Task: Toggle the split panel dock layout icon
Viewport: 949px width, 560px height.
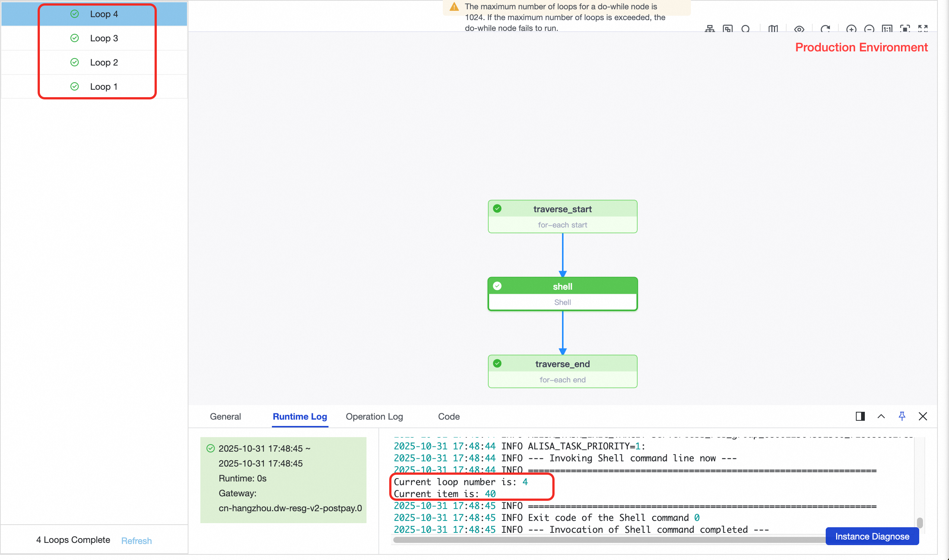Action: coord(860,416)
